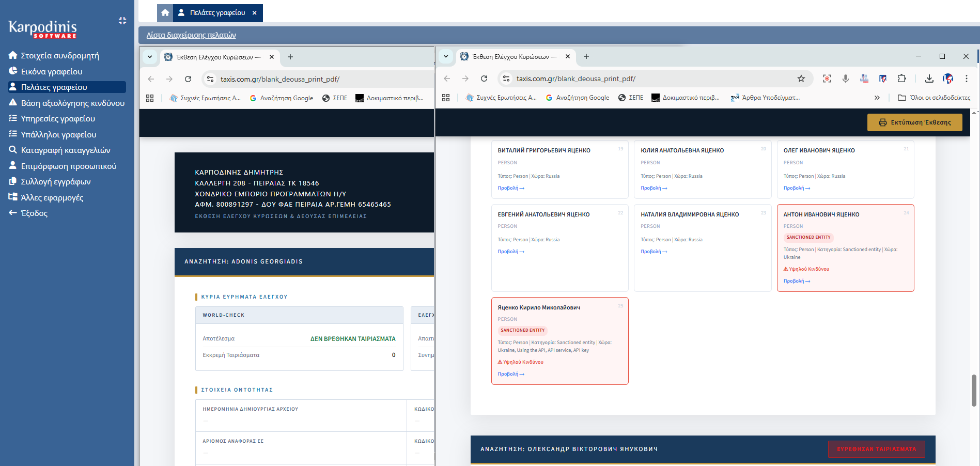The height and width of the screenshot is (466, 980).
Task: Switch to Πελάτες γραφείου tab
Action: point(217,13)
